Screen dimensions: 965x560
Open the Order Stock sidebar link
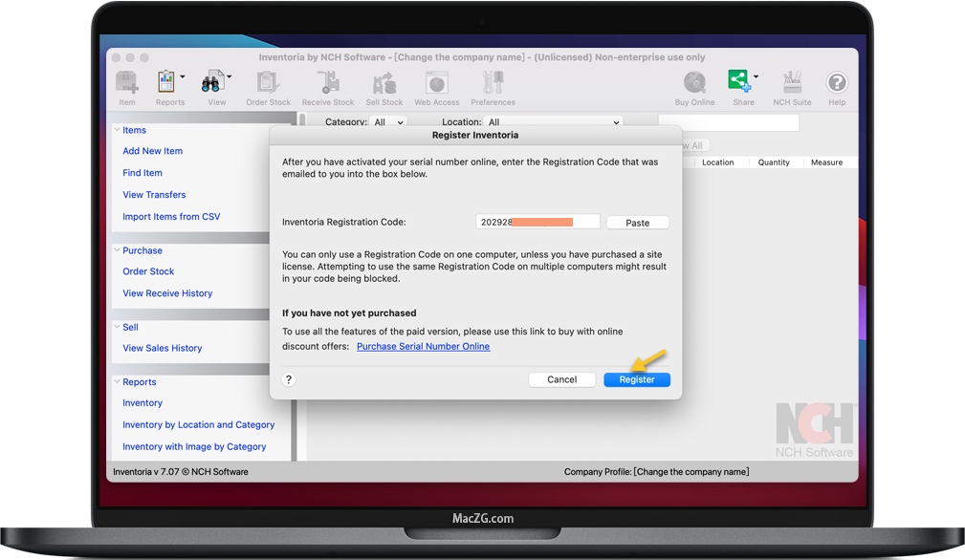click(x=148, y=271)
